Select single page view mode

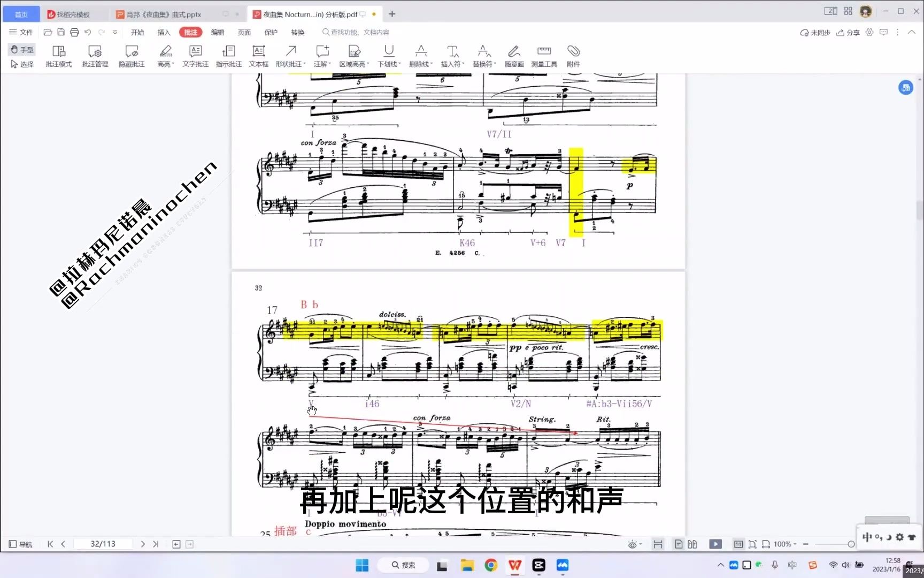679,544
